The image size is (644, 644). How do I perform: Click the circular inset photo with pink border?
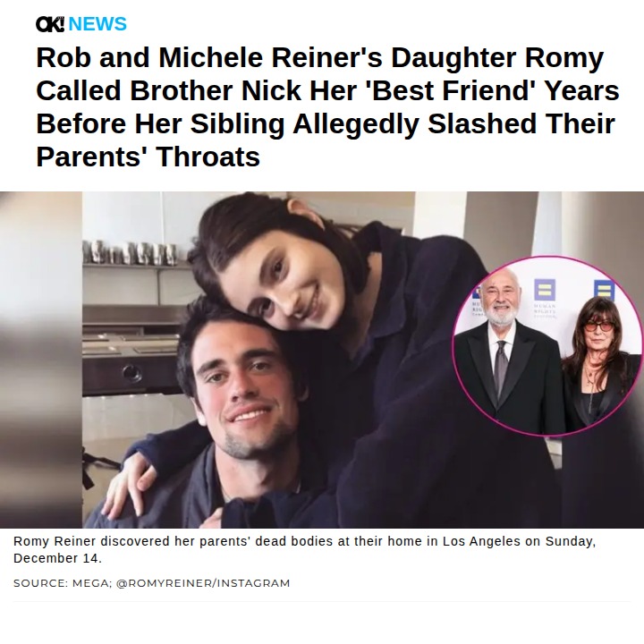(x=547, y=349)
